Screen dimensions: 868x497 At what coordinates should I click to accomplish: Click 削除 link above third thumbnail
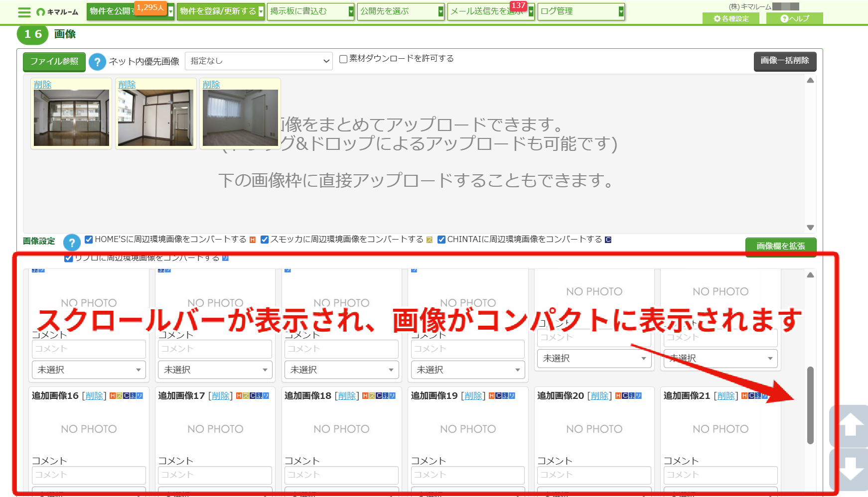211,85
